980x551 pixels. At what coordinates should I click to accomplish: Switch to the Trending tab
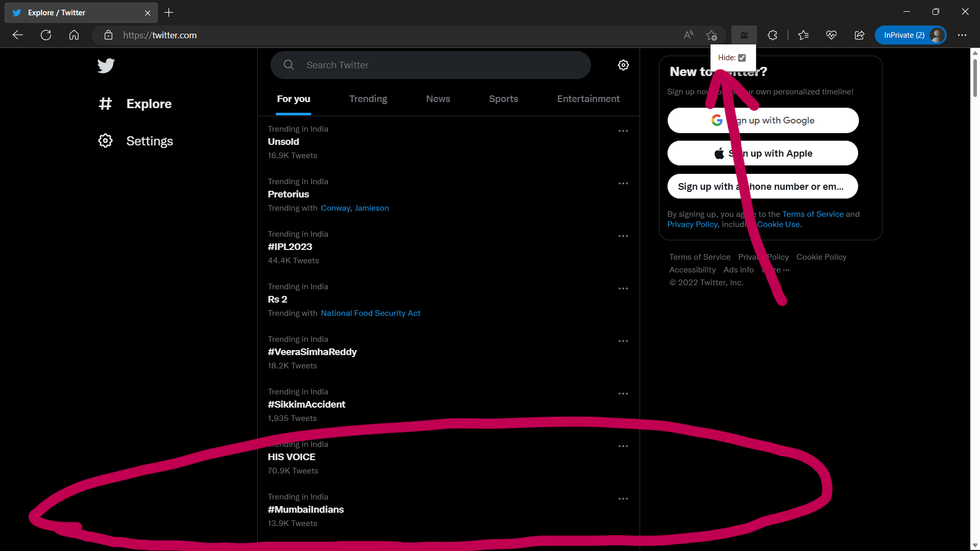[x=368, y=99]
